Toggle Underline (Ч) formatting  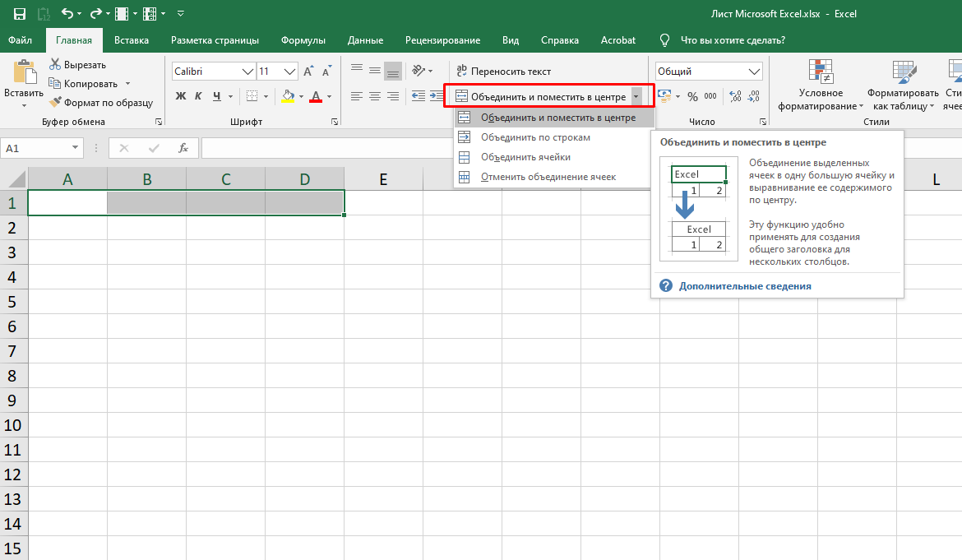tap(216, 96)
